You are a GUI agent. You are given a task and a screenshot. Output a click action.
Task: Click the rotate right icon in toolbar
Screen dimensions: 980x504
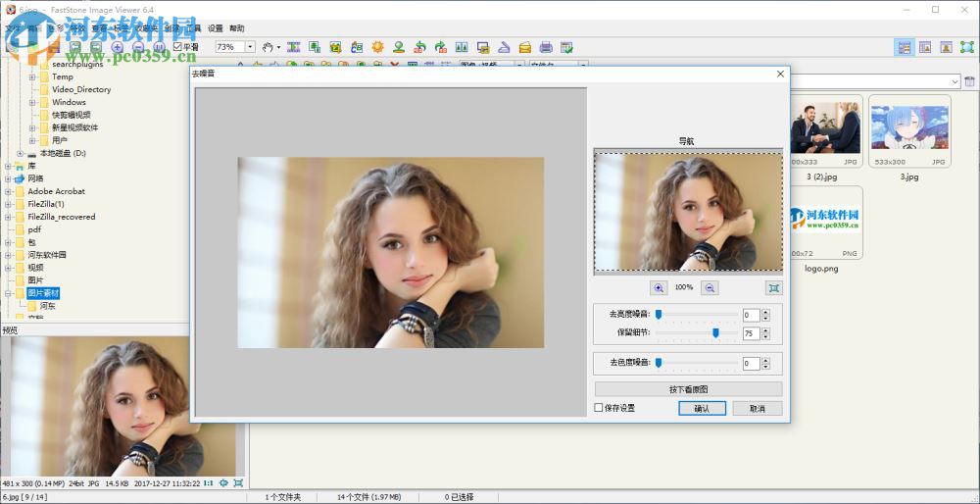(440, 47)
